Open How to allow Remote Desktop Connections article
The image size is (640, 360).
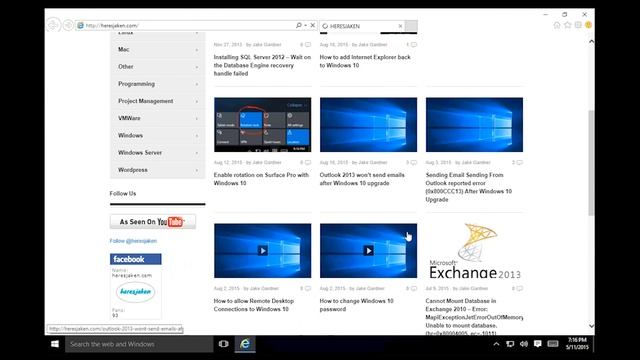click(253, 305)
